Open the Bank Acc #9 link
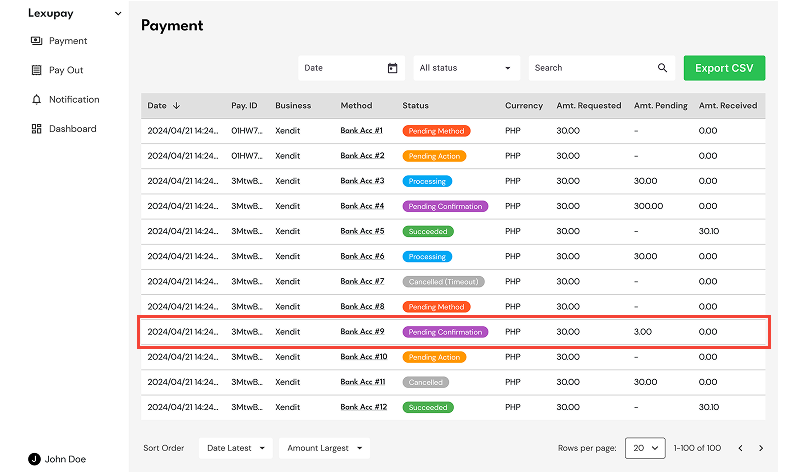Screen dimensions: 802x473 (x=362, y=332)
